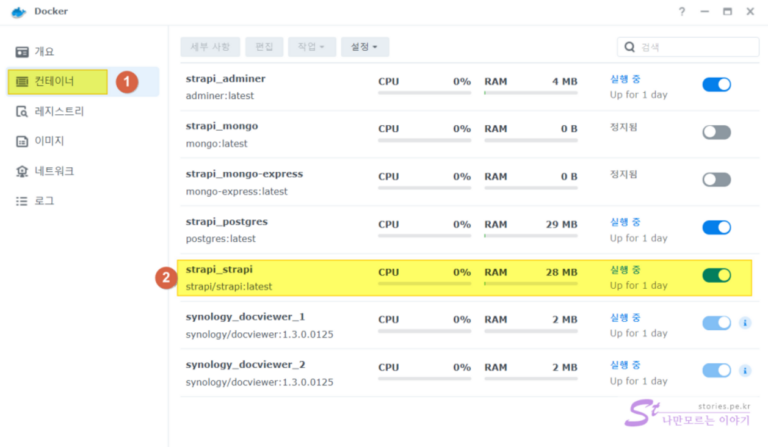Viewport: 768px width, 447px height.
Task: Select the strapi_postgres container name
Action: point(227,222)
